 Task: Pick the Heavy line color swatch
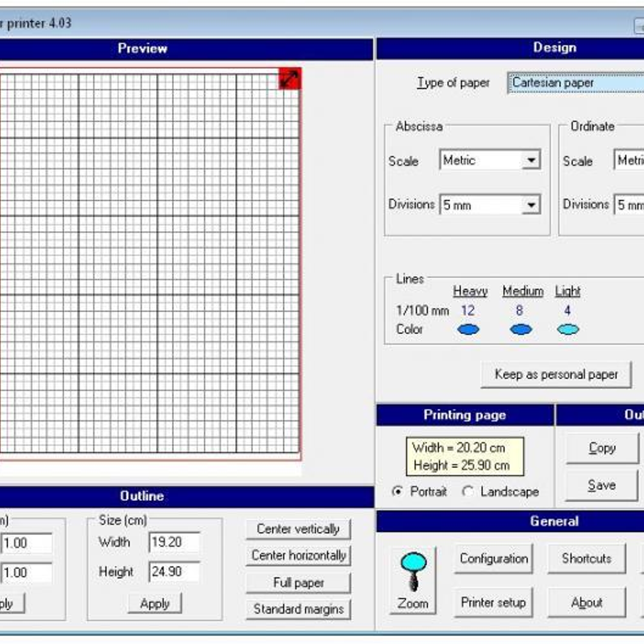point(468,330)
